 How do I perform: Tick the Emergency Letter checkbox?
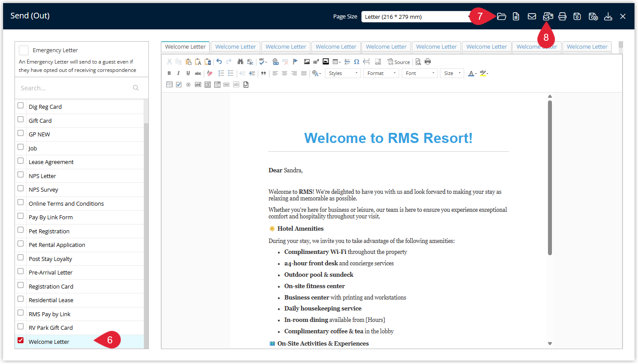tap(24, 50)
